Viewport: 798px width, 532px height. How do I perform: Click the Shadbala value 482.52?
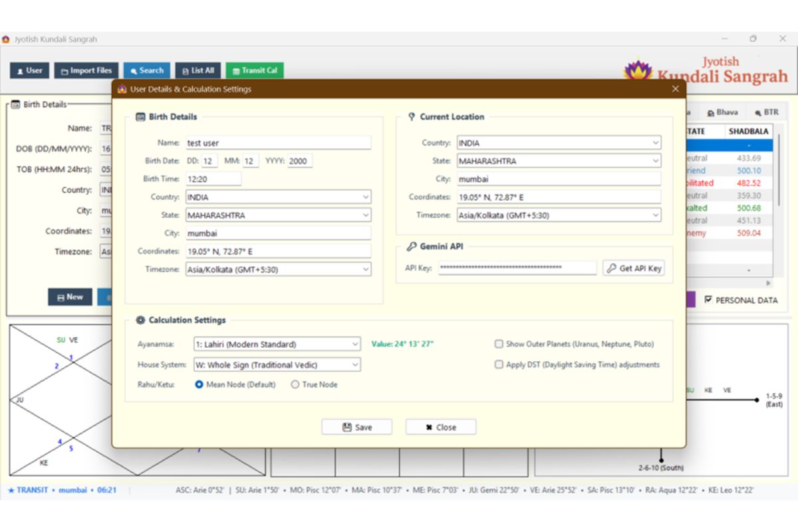749,183
